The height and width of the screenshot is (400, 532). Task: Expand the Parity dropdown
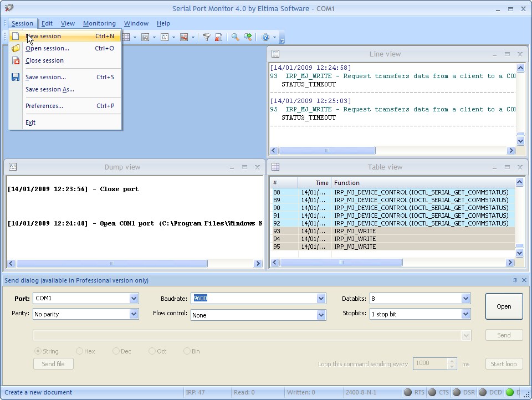point(134,314)
